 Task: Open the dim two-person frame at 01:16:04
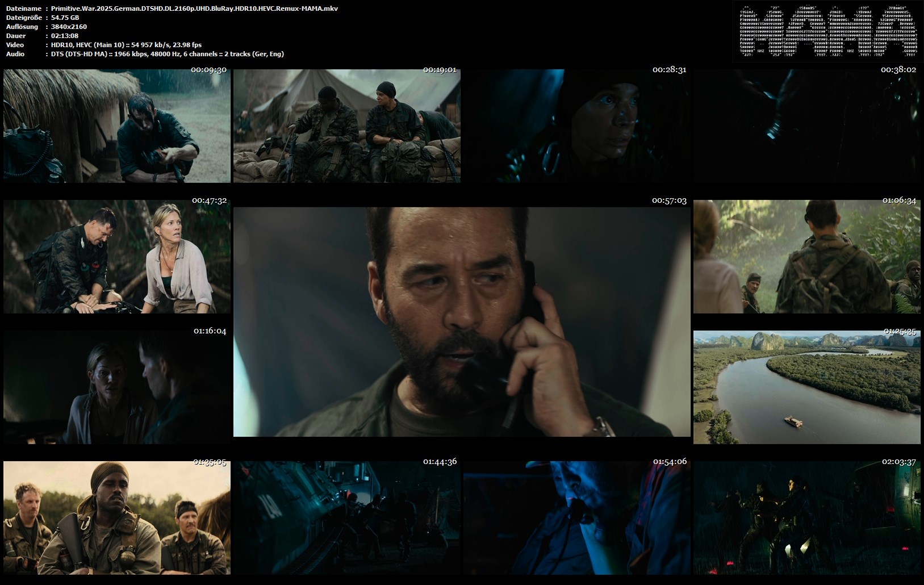pos(117,387)
